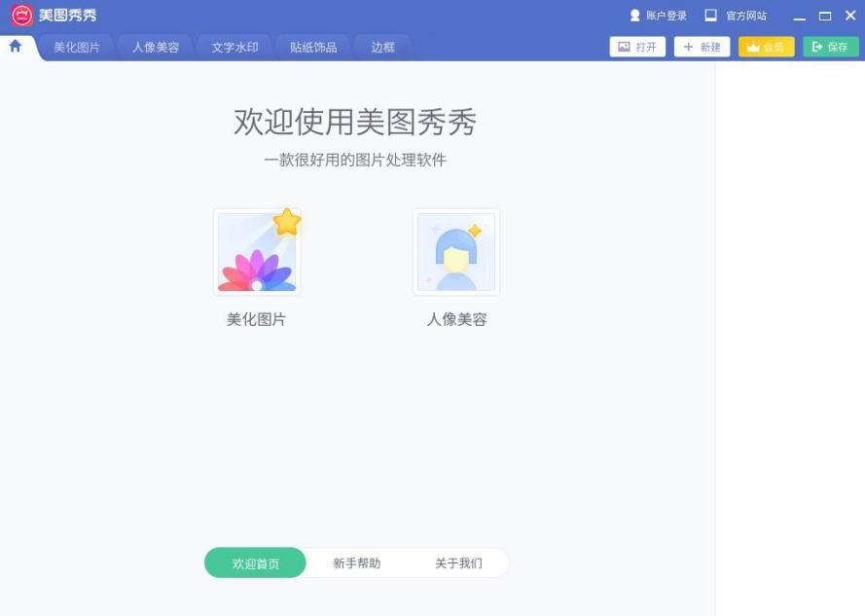
Task: Open the 人像美容 portrait icon tile
Action: 456,252
